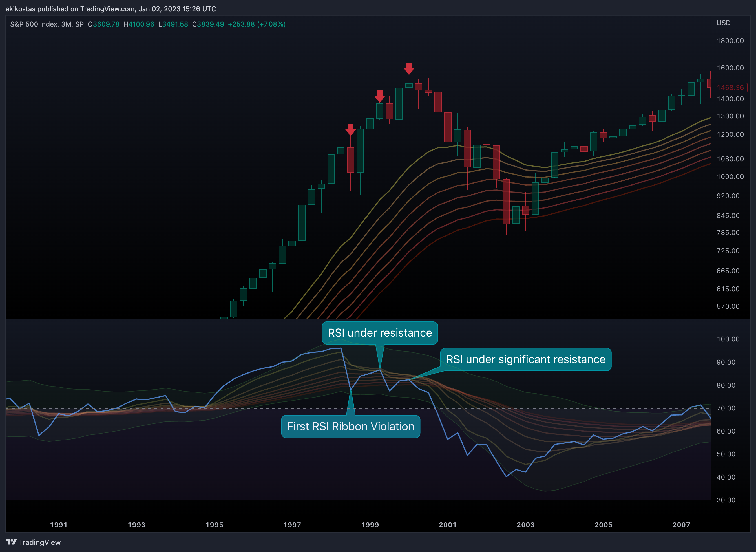Screen dimensions: 756x552
Task: Click the 1993 time axis label
Action: click(x=137, y=525)
